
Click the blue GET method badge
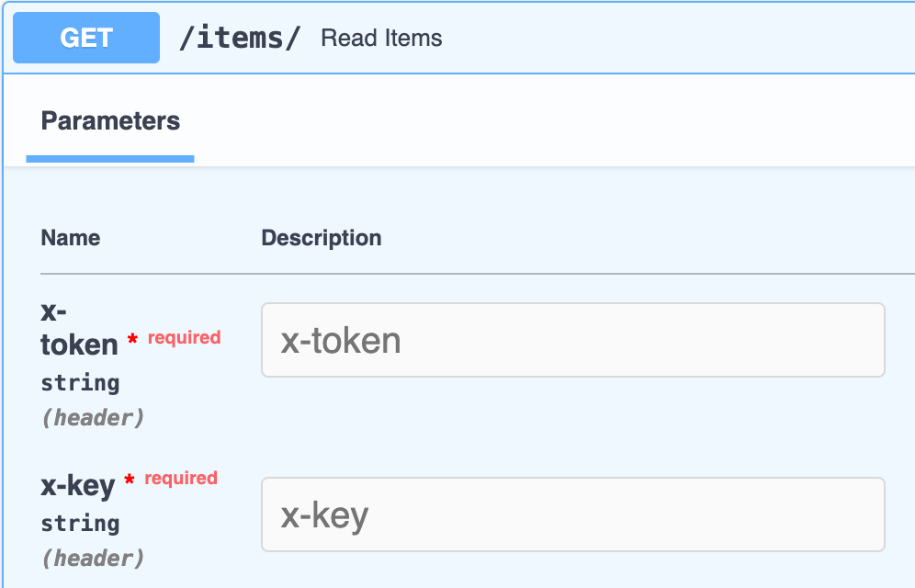[85, 38]
